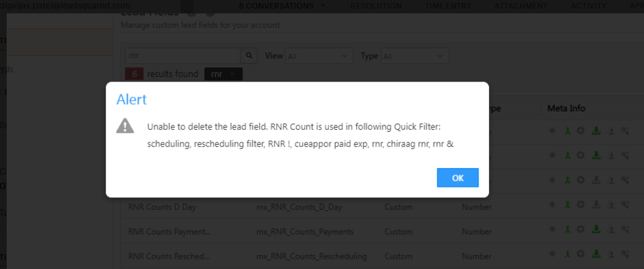
Task: Remove the rnr search filter tag
Action: click(x=232, y=74)
